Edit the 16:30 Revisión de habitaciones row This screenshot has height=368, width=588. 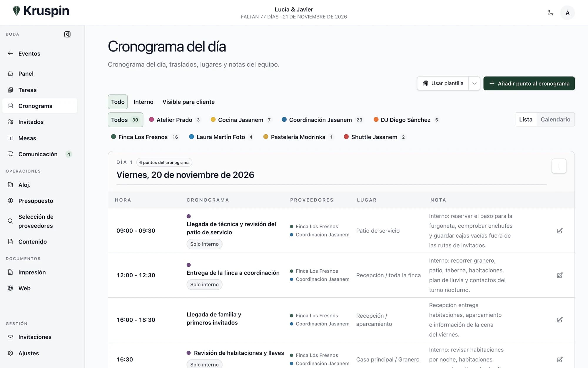click(x=560, y=359)
